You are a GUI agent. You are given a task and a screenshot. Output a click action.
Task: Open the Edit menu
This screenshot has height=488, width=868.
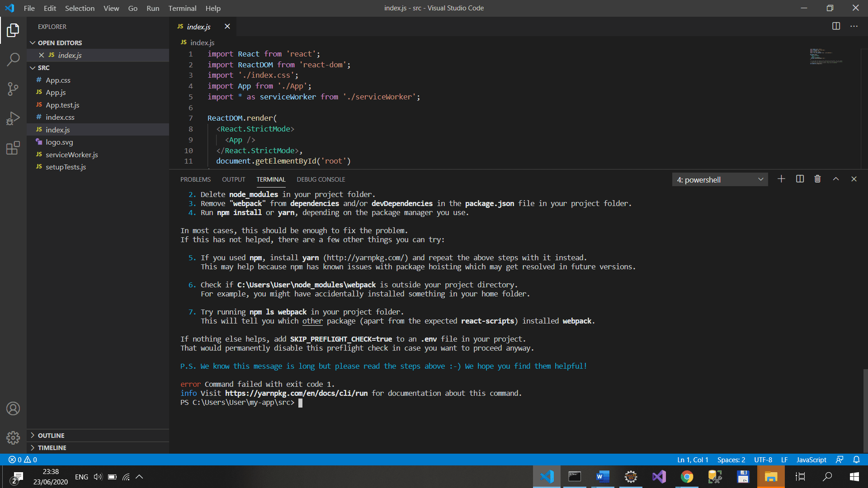tap(50, 8)
